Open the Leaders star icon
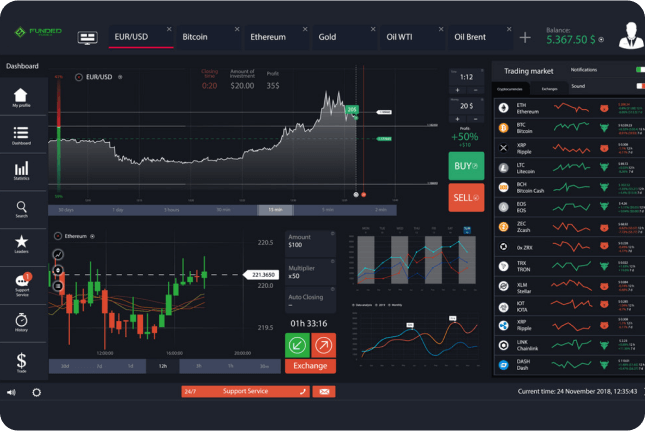645x431 pixels. coord(21,241)
